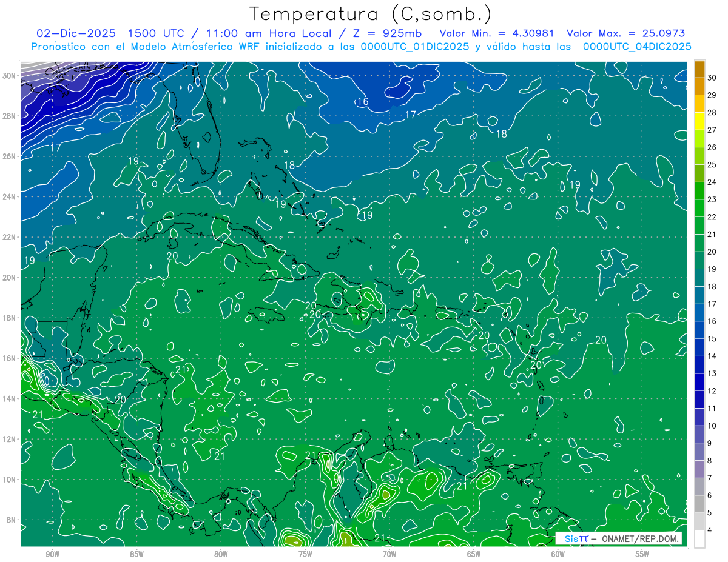Click the colorbar swatch between 19 and 20
The width and height of the screenshot is (728, 562).
(699, 260)
